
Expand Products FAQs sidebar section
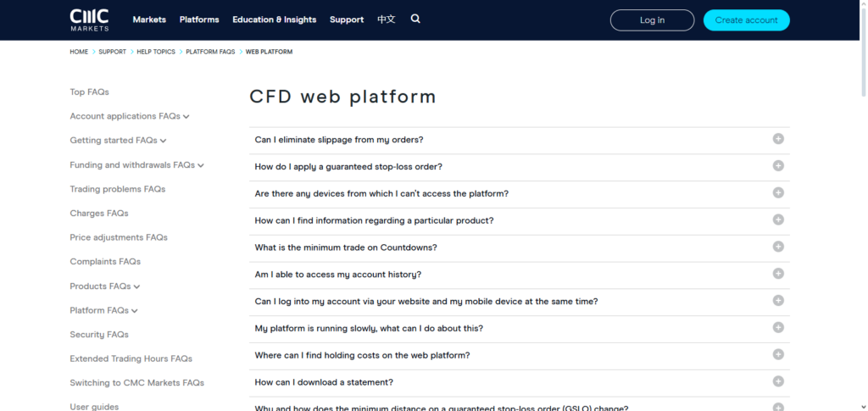[x=136, y=287]
